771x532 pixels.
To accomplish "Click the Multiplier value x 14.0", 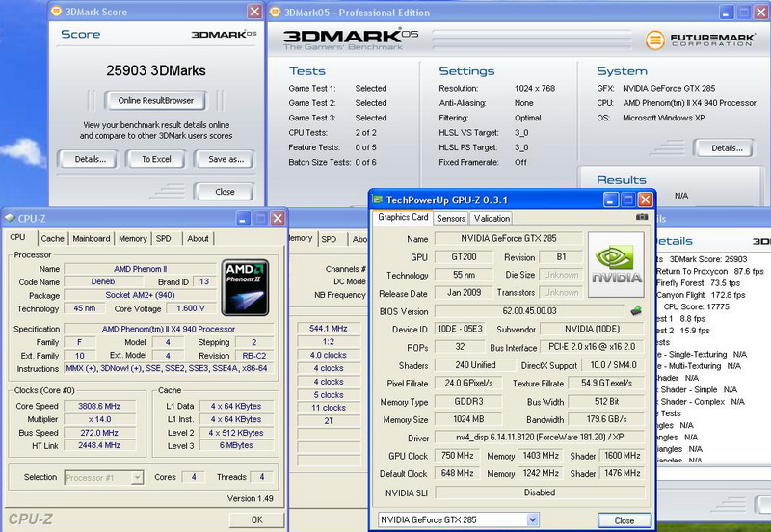I will pos(99,419).
